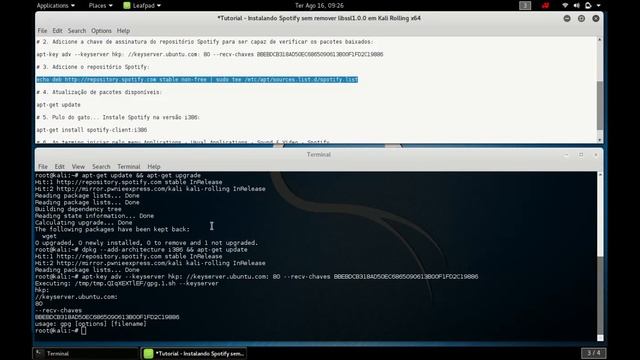This screenshot has height=360, width=640.
Task: Click the Leafpad vertical scrollbar thumb
Action: pyautogui.click(x=600, y=105)
